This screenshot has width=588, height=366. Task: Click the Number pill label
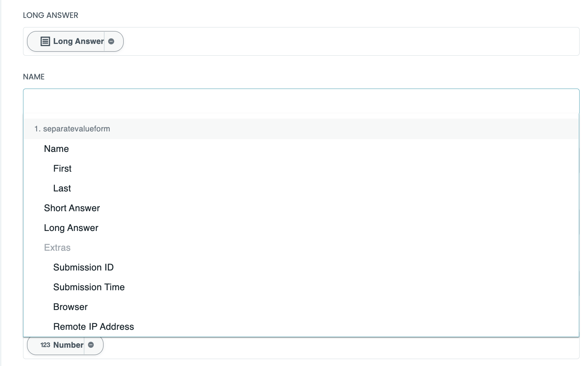[x=68, y=345]
